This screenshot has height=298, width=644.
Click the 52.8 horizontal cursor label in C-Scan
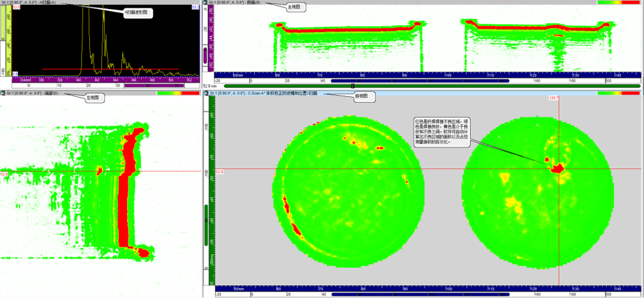[219, 172]
